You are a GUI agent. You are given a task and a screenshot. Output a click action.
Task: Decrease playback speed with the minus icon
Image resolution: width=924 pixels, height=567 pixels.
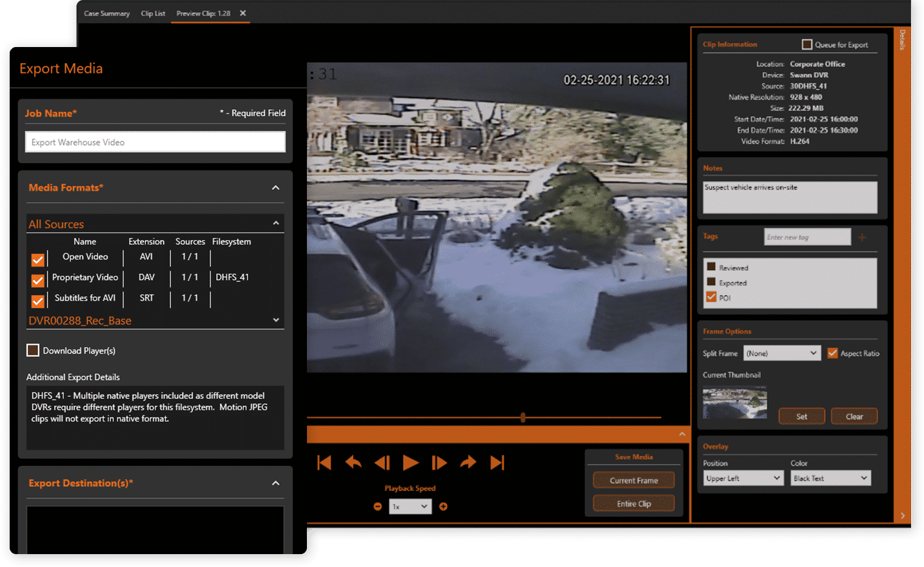click(377, 506)
